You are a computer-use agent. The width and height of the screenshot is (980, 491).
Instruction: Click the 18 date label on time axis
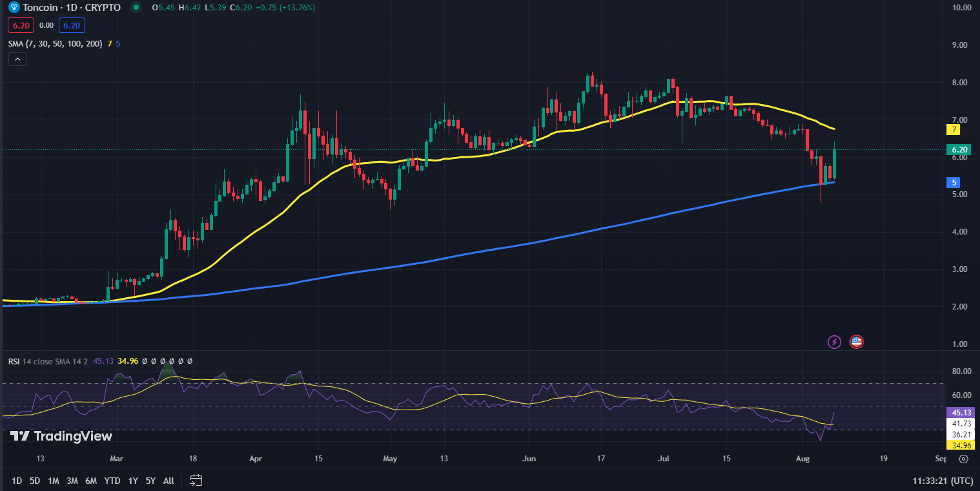pos(193,459)
